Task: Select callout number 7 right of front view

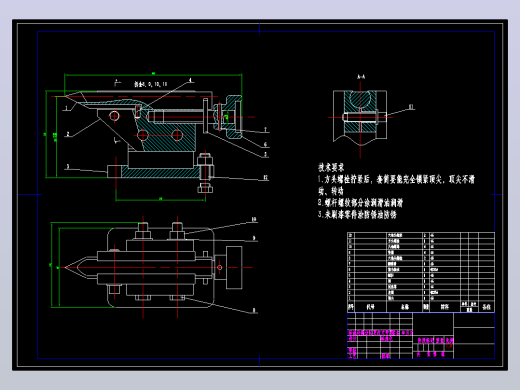Action: [265, 129]
